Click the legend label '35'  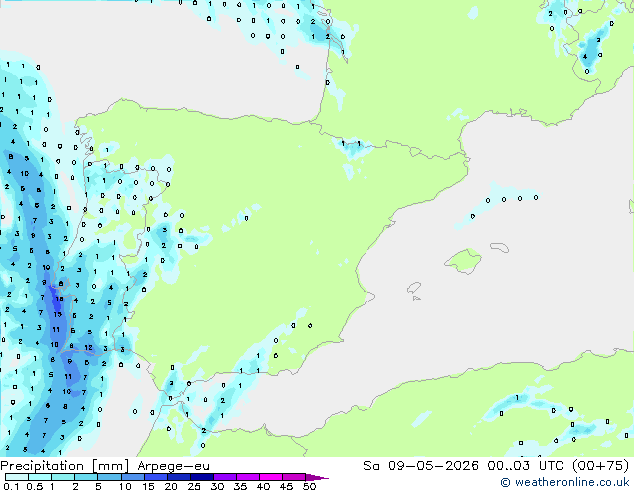[240, 486]
